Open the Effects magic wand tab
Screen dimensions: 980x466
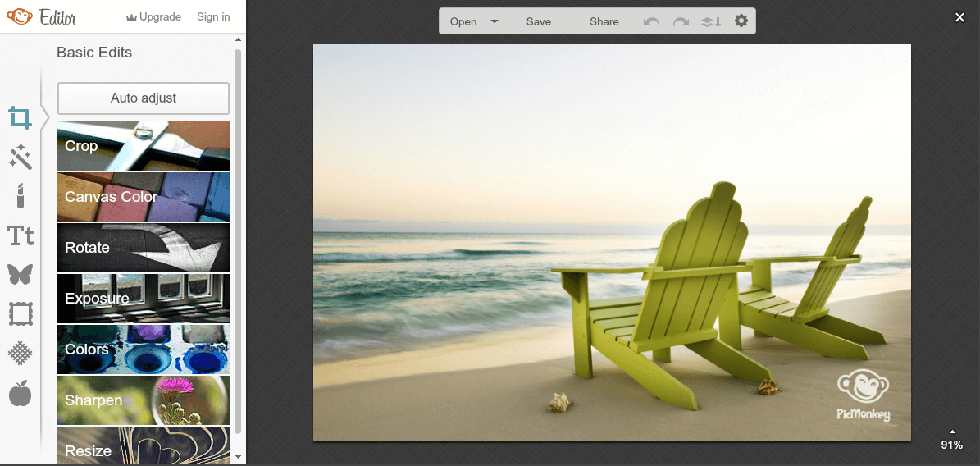coord(20,157)
